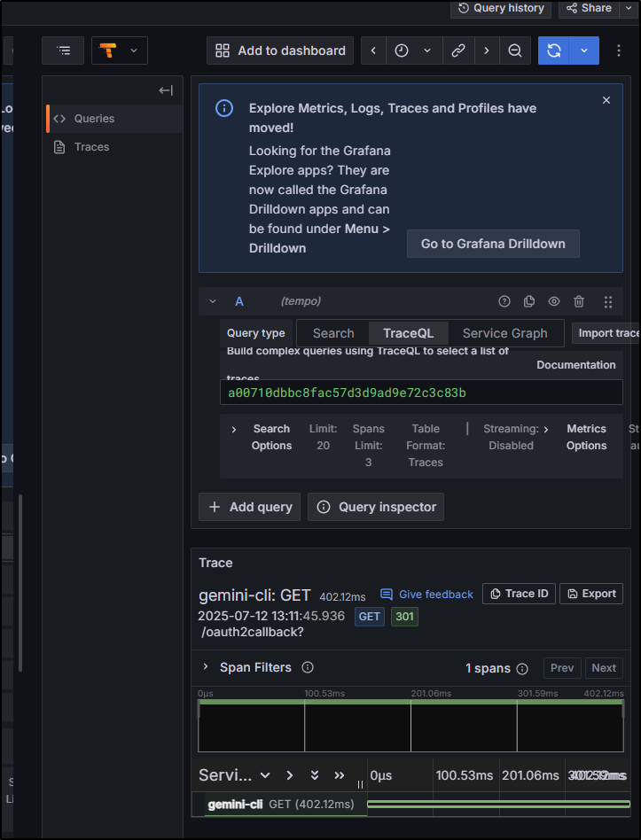
Task: Click Next span button
Action: pyautogui.click(x=604, y=668)
